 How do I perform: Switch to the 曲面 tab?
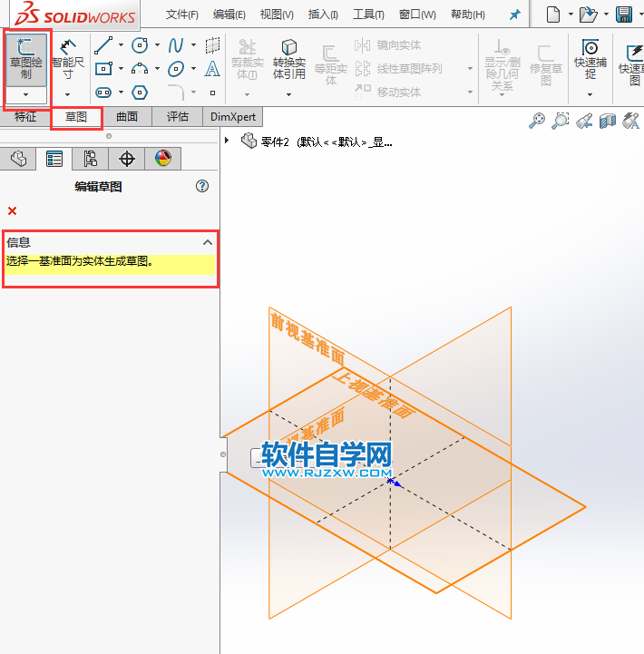coord(127,117)
